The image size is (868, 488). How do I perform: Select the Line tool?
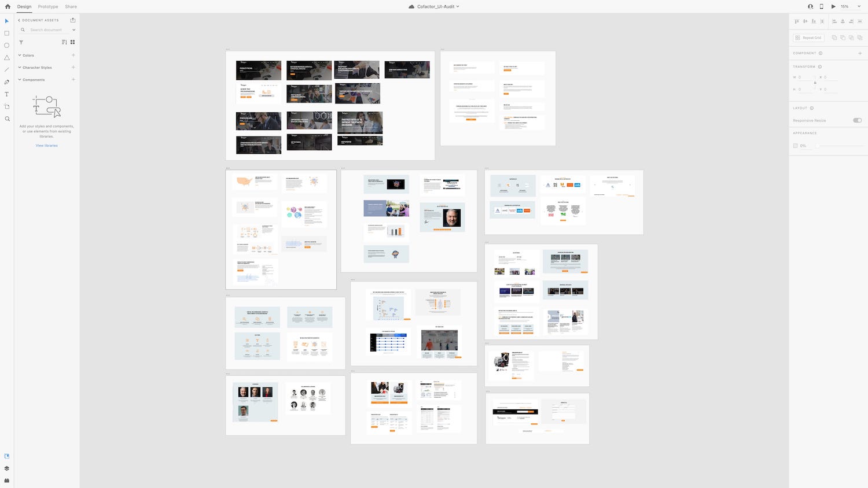[7, 70]
